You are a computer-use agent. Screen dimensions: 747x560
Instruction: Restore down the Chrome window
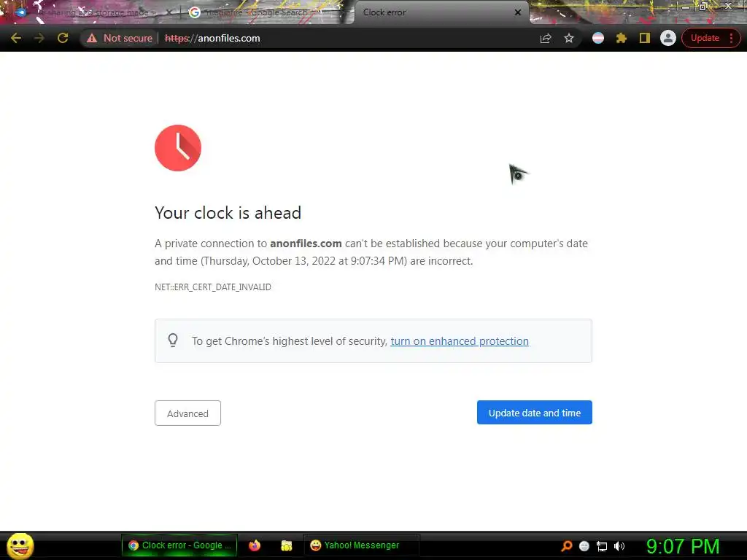(703, 7)
